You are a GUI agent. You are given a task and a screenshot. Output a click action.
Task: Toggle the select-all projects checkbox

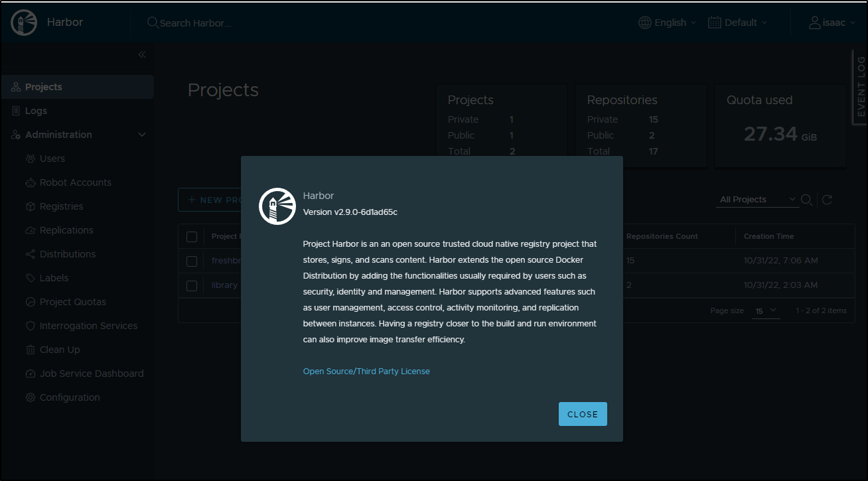(192, 237)
